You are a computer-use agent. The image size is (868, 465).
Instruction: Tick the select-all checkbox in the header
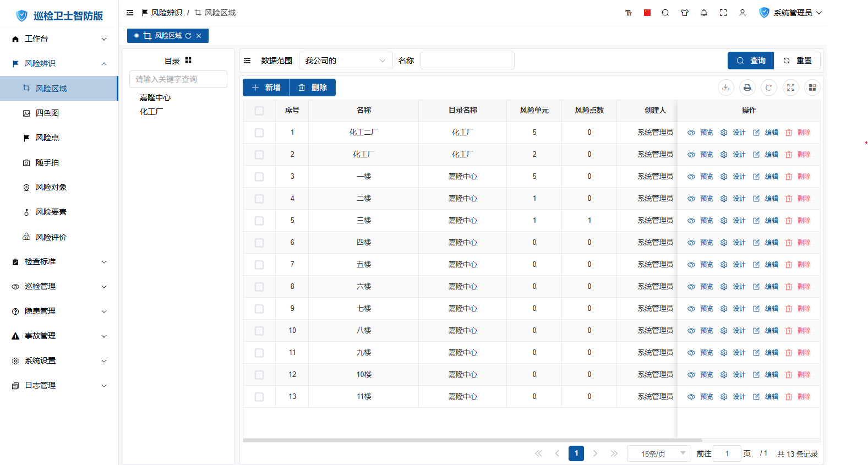[x=259, y=111]
